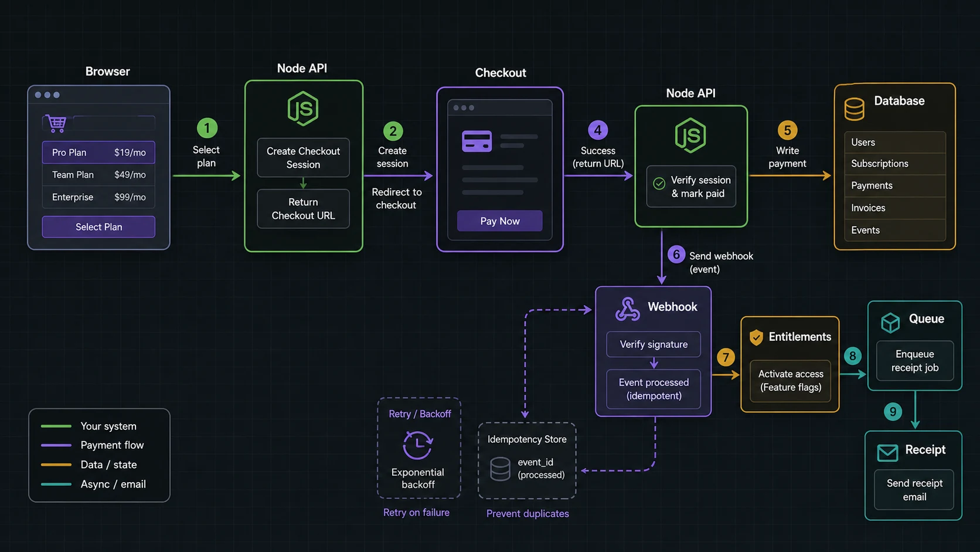The image size is (980, 552).
Task: Click the Webhook logo icon
Action: (627, 309)
